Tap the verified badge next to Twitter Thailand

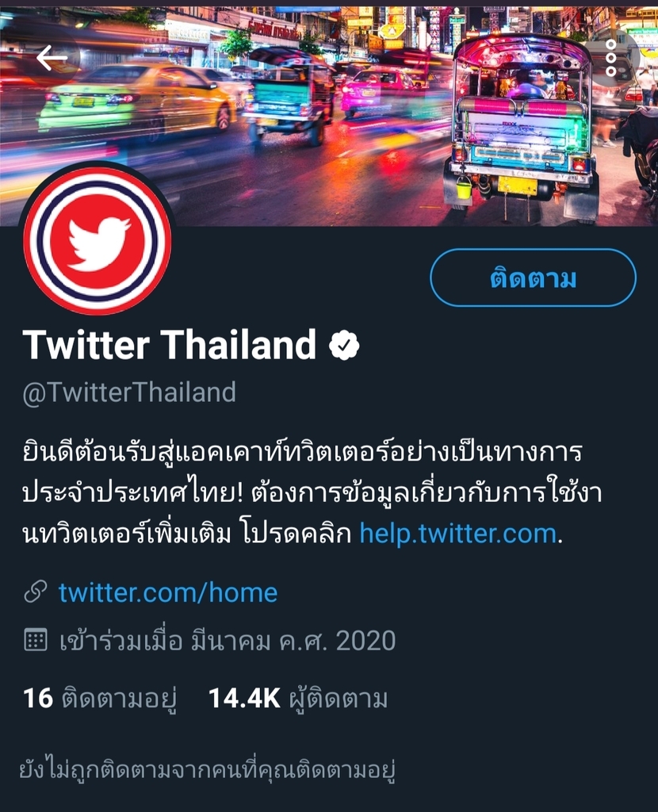pyautogui.click(x=344, y=346)
